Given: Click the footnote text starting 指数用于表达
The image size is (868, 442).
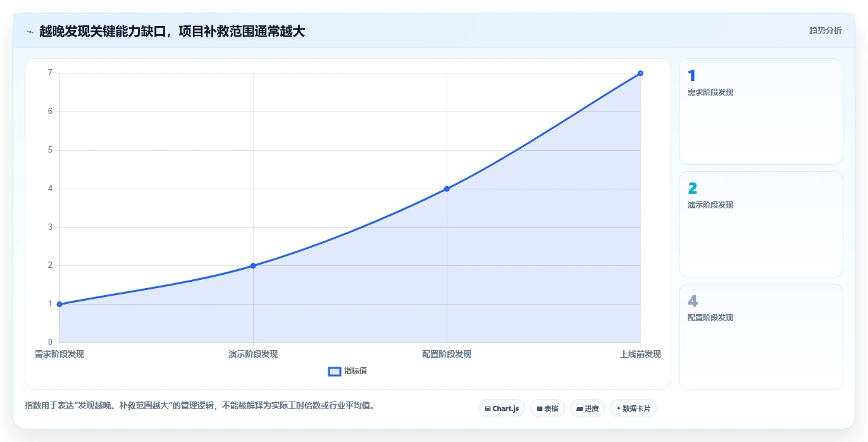Looking at the screenshot, I should point(201,405).
